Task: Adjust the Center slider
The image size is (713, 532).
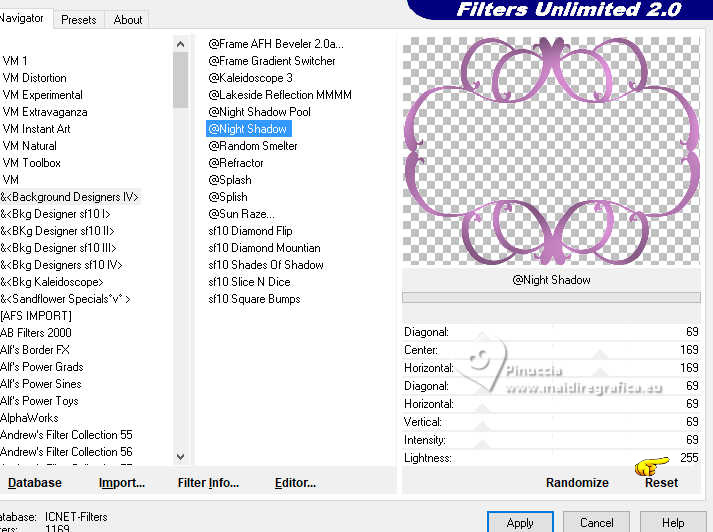Action: tap(551, 350)
